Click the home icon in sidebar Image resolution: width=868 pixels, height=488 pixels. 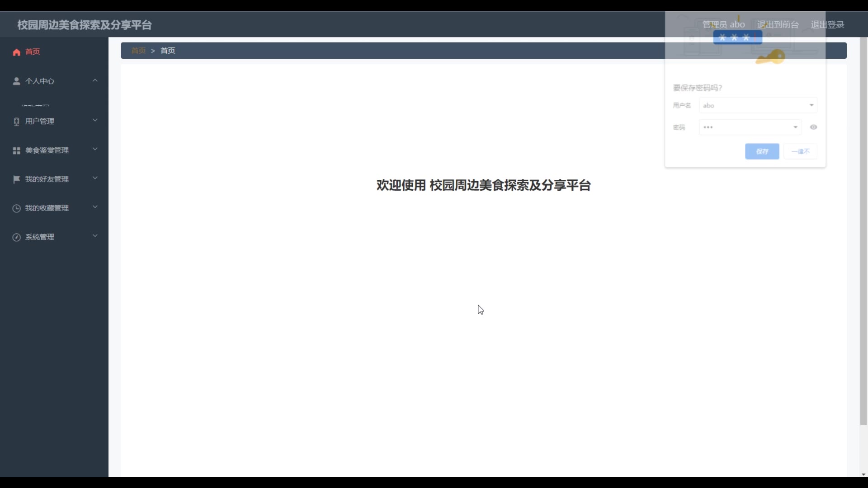[x=17, y=52]
